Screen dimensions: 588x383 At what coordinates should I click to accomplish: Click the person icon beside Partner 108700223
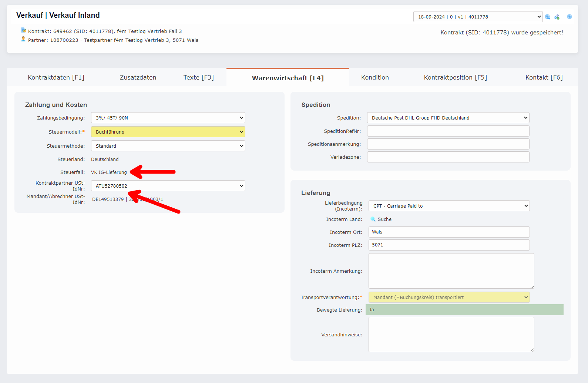pyautogui.click(x=23, y=39)
